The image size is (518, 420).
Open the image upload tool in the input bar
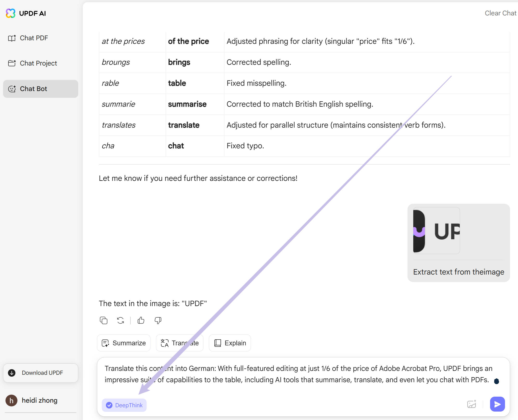(471, 404)
